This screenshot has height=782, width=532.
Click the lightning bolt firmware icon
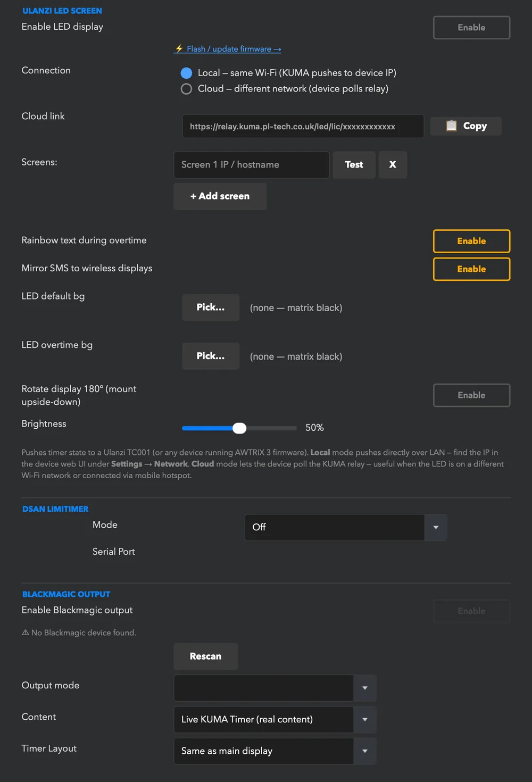(179, 48)
